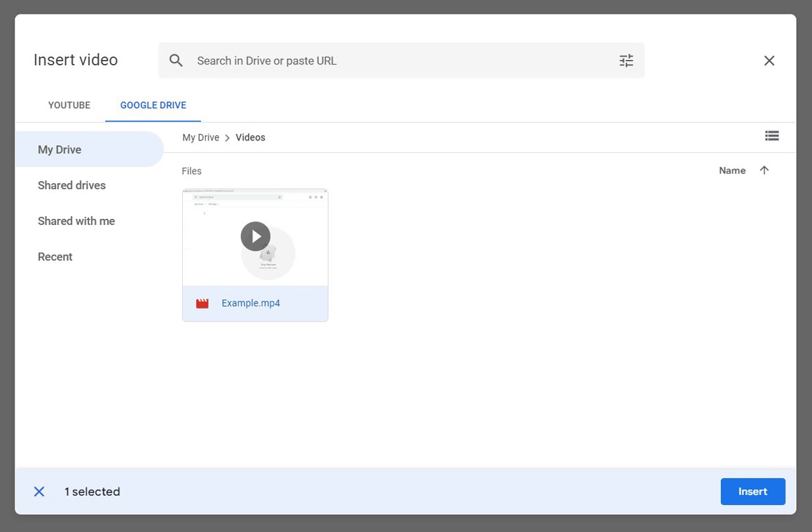Click the blue Insert button
The width and height of the screenshot is (812, 532).
coord(753,492)
